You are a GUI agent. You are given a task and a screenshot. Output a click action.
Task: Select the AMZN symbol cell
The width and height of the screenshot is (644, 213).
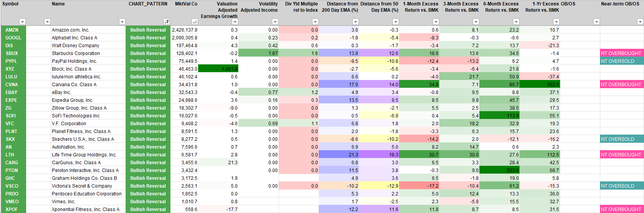click(14, 30)
